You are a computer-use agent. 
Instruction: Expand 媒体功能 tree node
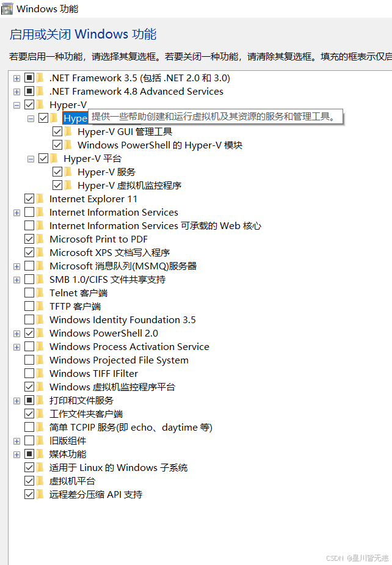(x=16, y=454)
